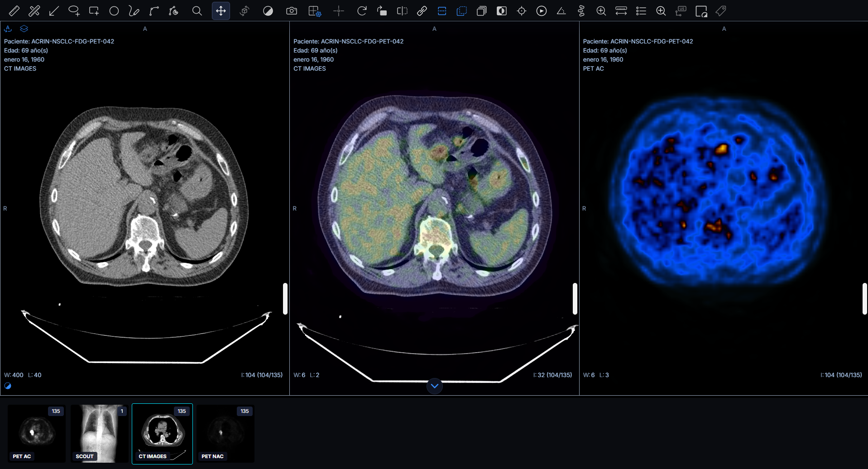Screen dimensions: 868x469
Task: Open the SCOUT series thumbnail
Action: point(99,433)
